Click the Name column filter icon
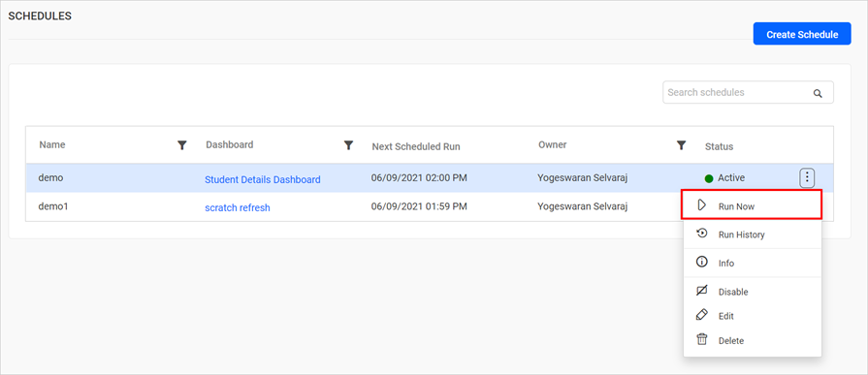Viewport: 868px width, 375px height. click(181, 145)
